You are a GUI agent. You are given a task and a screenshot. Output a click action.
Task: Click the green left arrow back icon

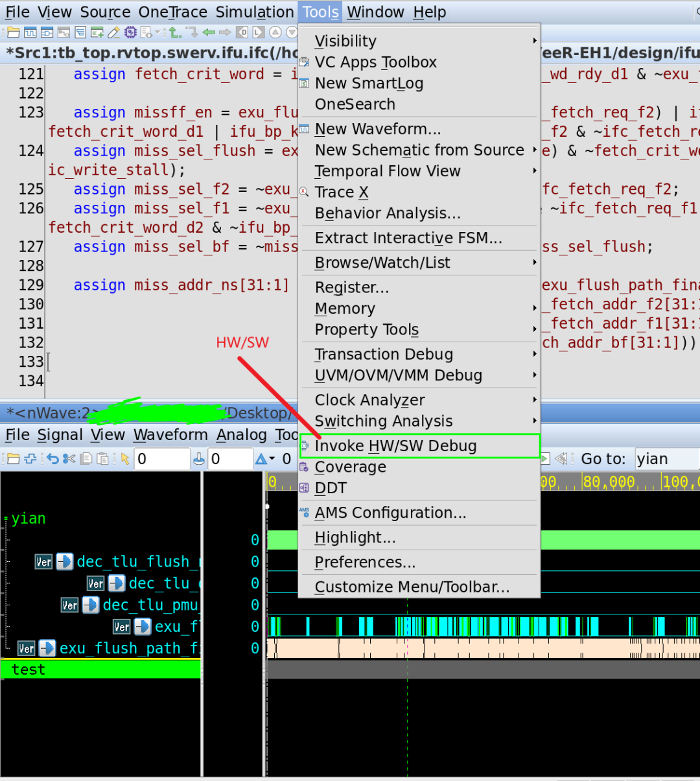209,32
